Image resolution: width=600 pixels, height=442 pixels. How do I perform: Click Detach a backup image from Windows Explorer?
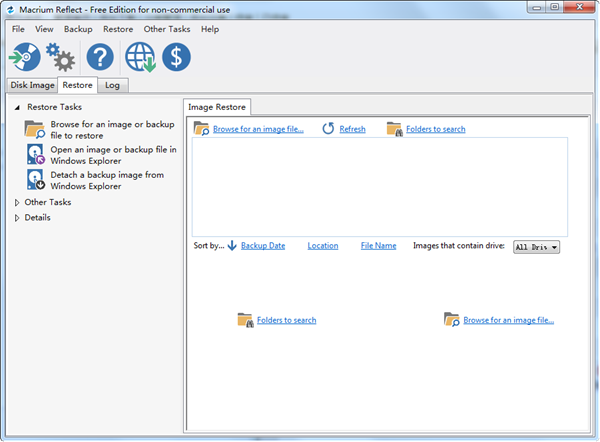tap(107, 180)
